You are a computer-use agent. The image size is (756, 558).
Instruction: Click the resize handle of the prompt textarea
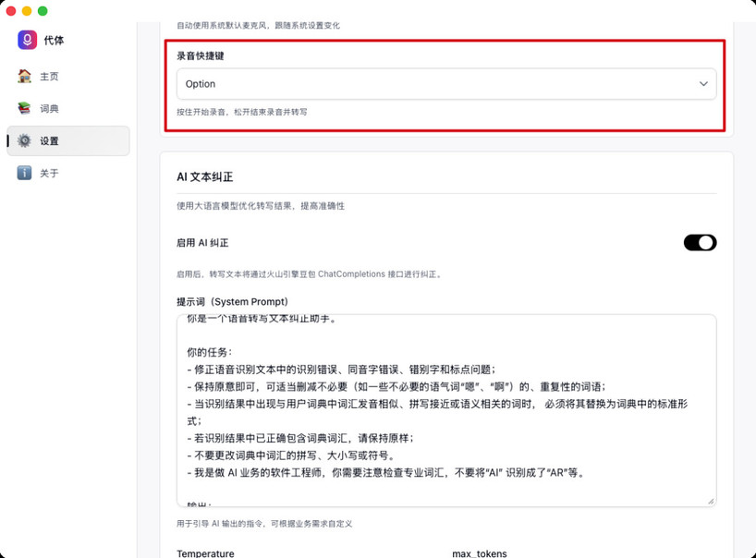711,501
